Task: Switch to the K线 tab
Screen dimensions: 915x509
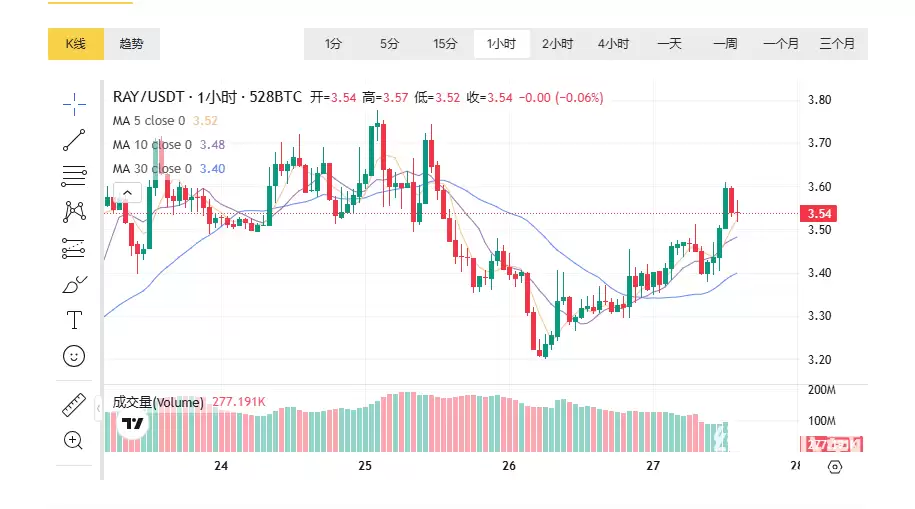Action: pos(76,44)
